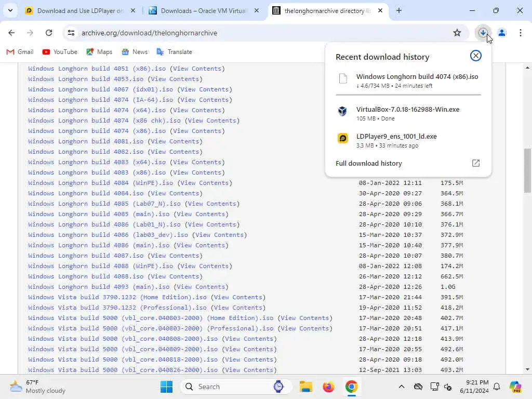The height and width of the screenshot is (399, 532).
Task: Download Windows Longhorn build 4093 (main).iso
Action: pos(99,287)
